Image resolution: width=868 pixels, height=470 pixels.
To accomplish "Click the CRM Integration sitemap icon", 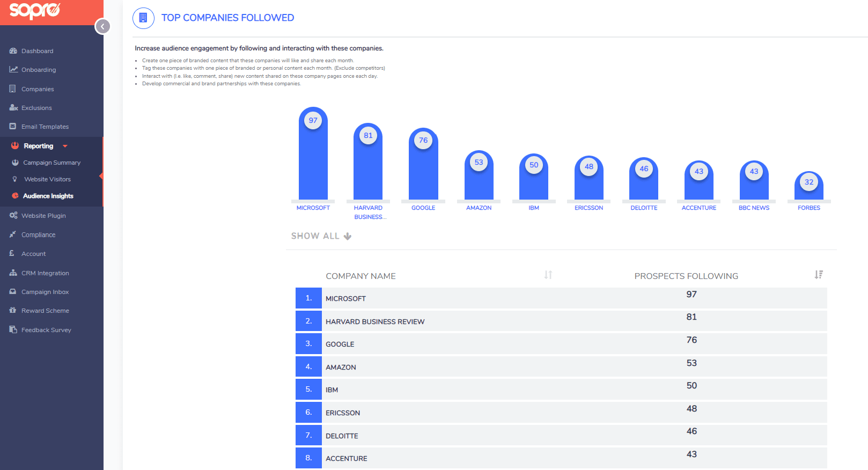I will tap(13, 273).
